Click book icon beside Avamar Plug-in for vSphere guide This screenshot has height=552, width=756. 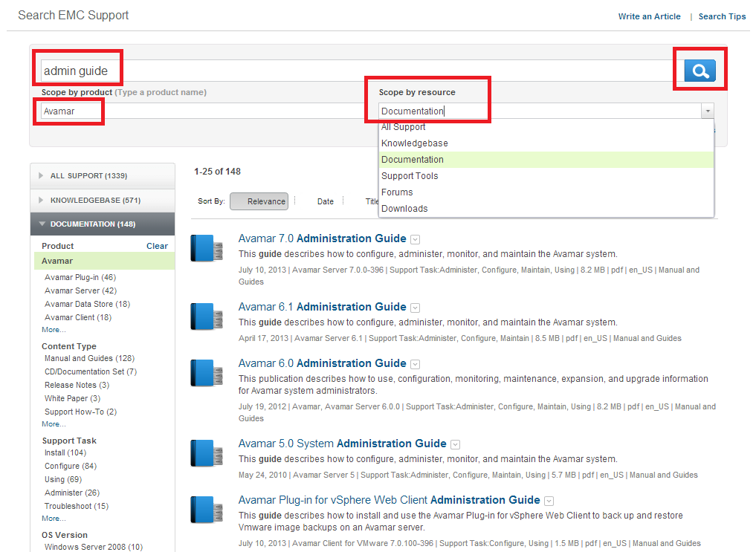tap(207, 510)
